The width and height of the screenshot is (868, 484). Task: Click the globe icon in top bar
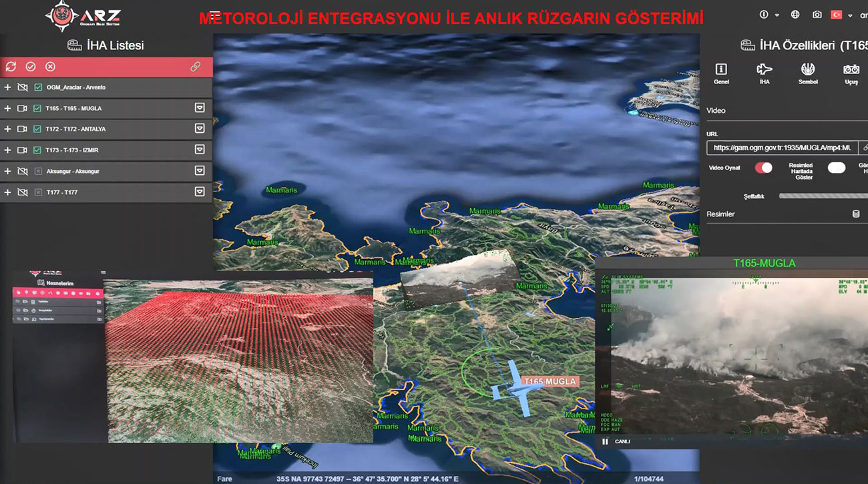(x=795, y=15)
